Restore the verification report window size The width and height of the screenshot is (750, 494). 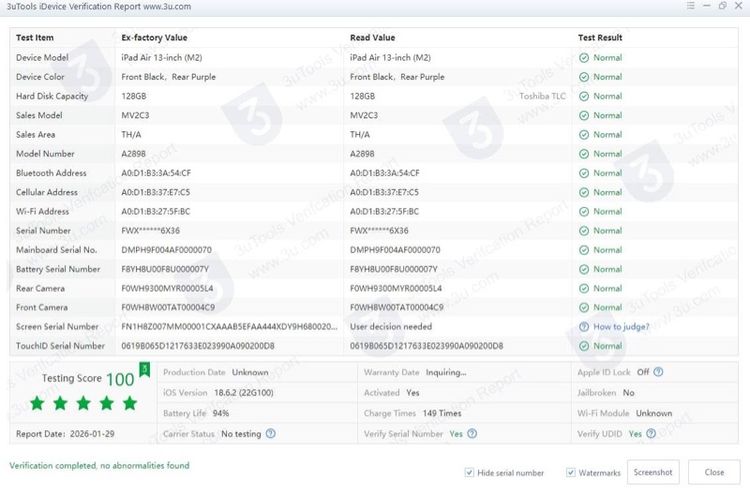tap(722, 6)
